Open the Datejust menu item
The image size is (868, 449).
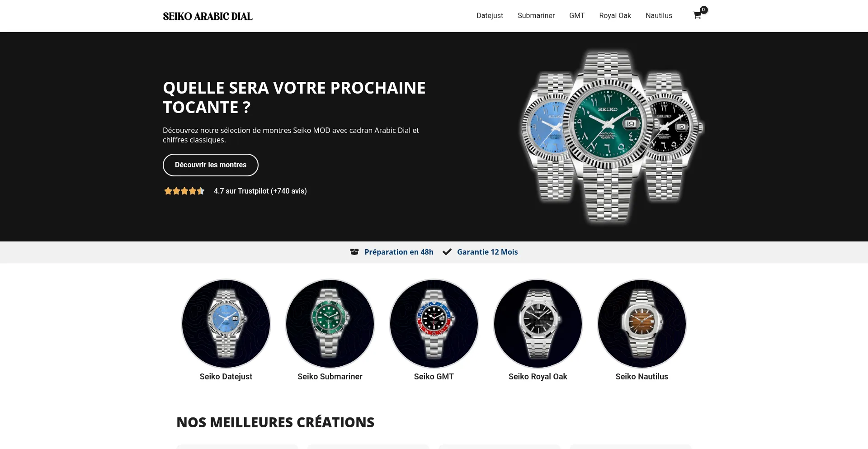(x=490, y=15)
